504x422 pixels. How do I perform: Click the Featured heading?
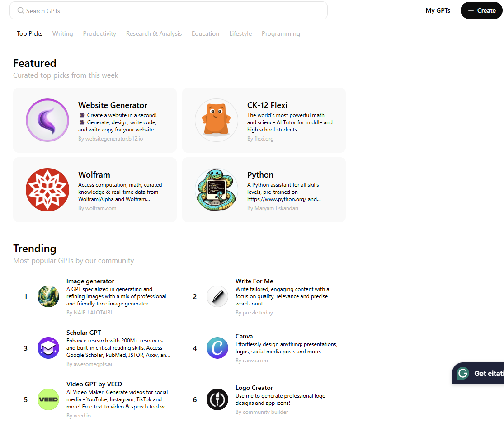(35, 63)
